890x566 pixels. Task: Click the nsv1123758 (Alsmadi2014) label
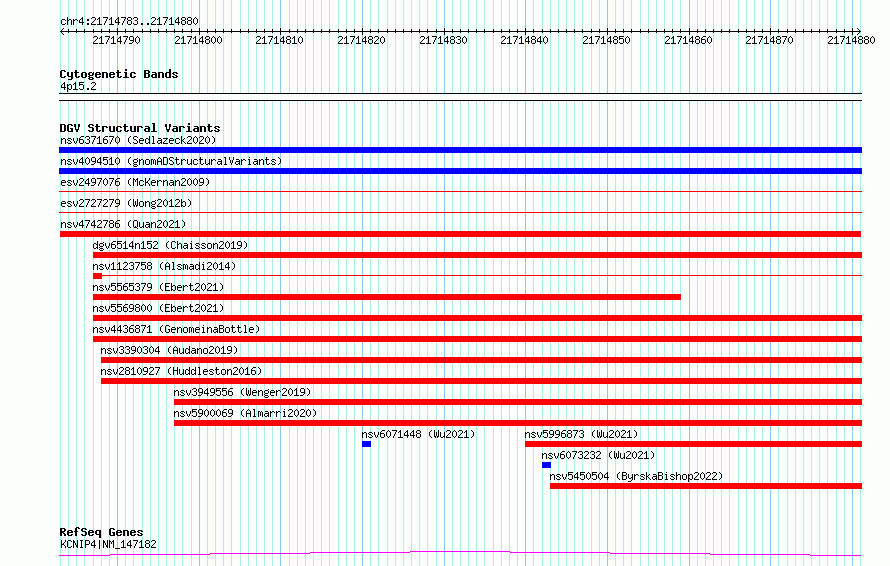[x=164, y=266]
